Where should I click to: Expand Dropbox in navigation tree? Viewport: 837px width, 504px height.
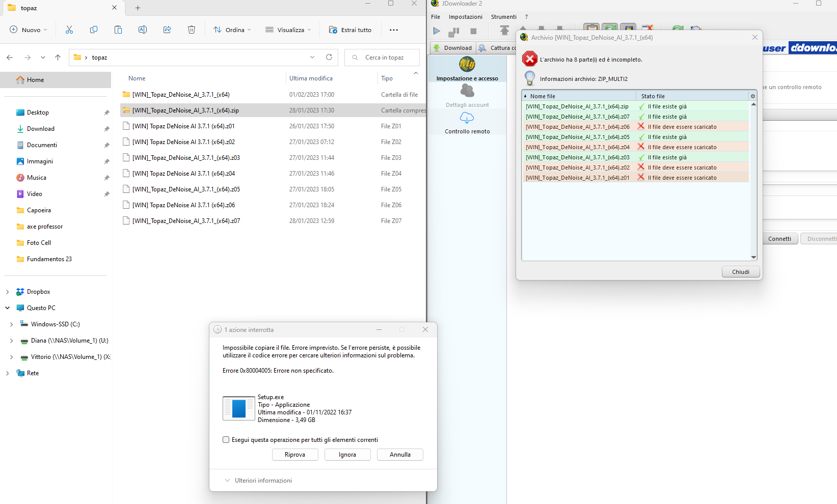tap(7, 292)
